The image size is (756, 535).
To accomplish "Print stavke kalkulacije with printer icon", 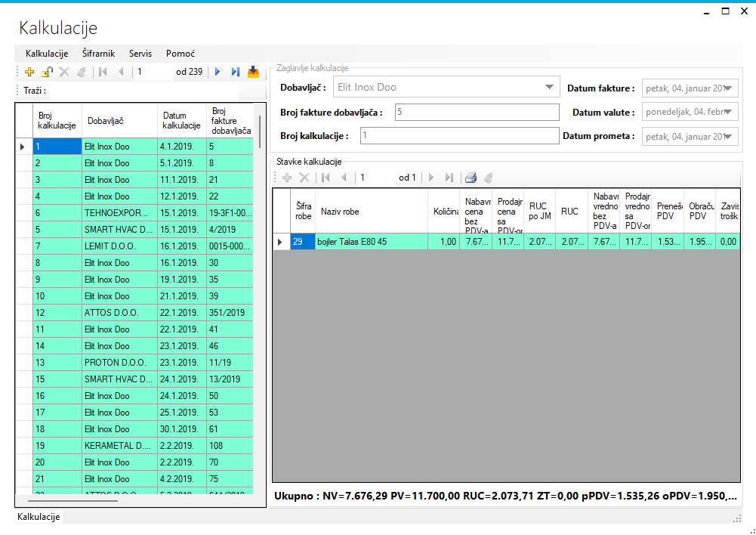I will coord(471,178).
